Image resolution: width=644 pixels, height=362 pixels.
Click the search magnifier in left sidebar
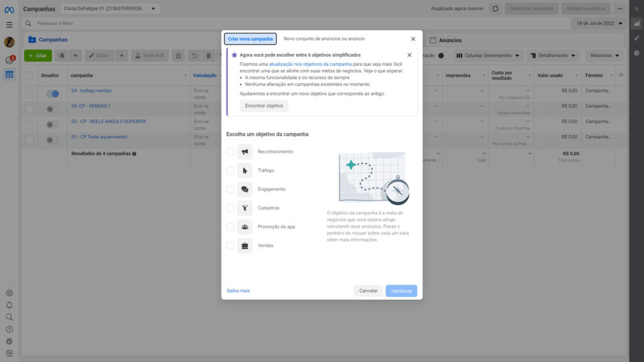(9, 317)
